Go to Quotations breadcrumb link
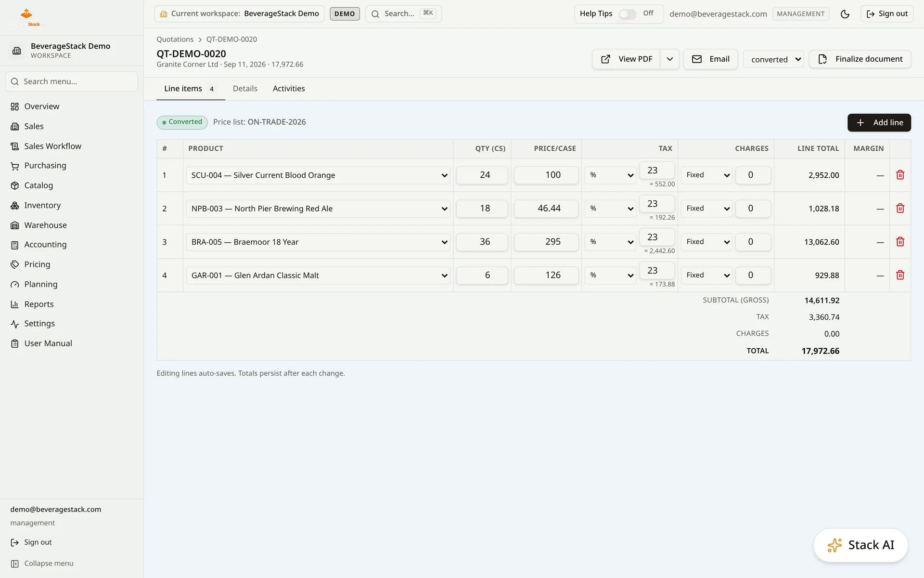This screenshot has height=578, width=924. (175, 39)
